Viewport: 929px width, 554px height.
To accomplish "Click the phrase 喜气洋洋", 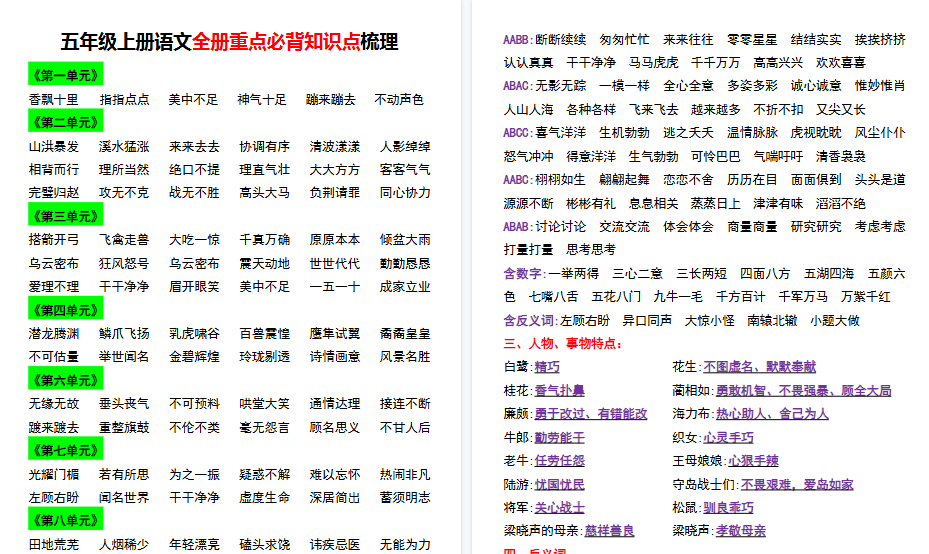I will [x=560, y=133].
